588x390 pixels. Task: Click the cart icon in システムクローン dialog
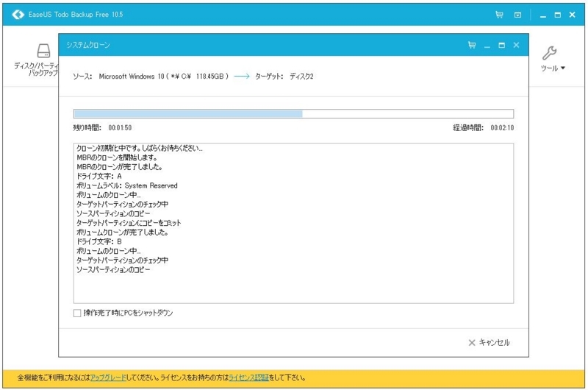pos(472,45)
